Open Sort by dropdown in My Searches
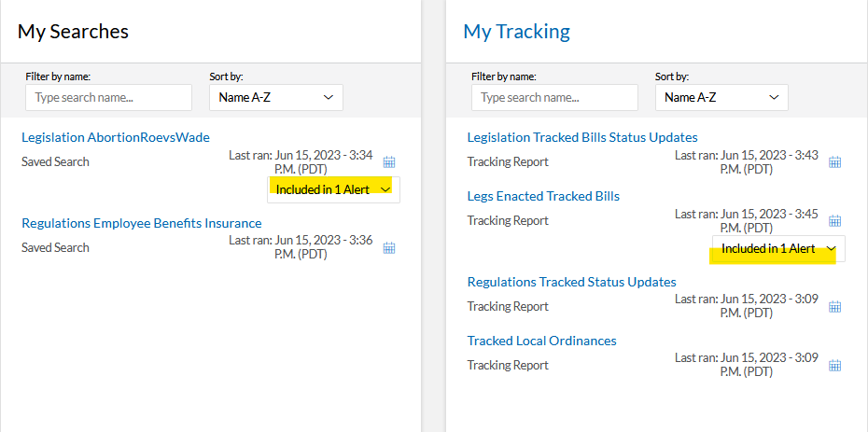Screen dimensions: 868x432 tap(276, 97)
